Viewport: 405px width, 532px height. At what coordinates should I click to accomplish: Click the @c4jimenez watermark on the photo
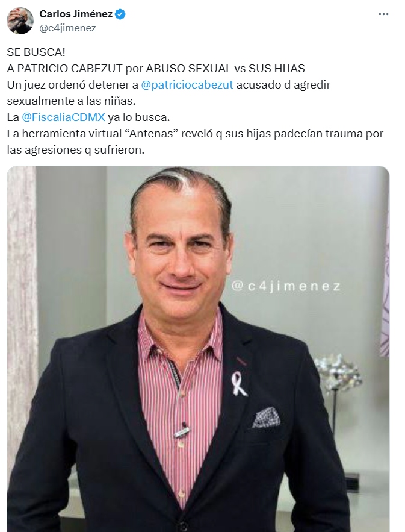coord(286,286)
